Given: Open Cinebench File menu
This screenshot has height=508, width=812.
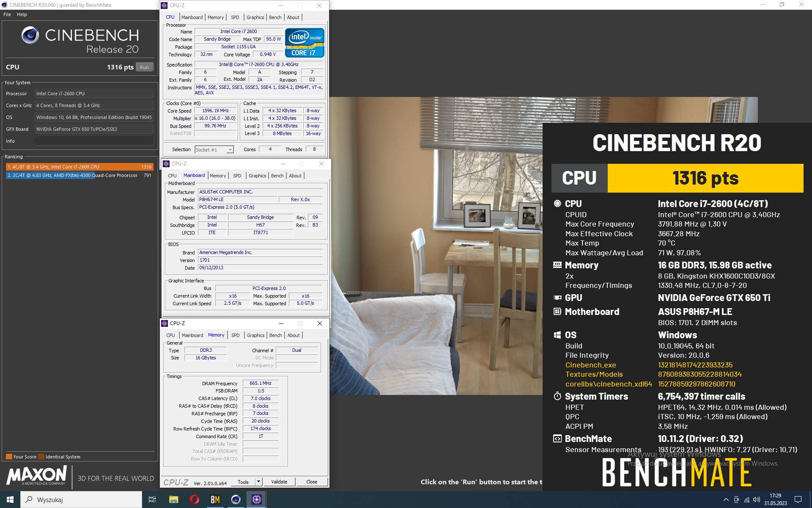Looking at the screenshot, I should (x=7, y=14).
